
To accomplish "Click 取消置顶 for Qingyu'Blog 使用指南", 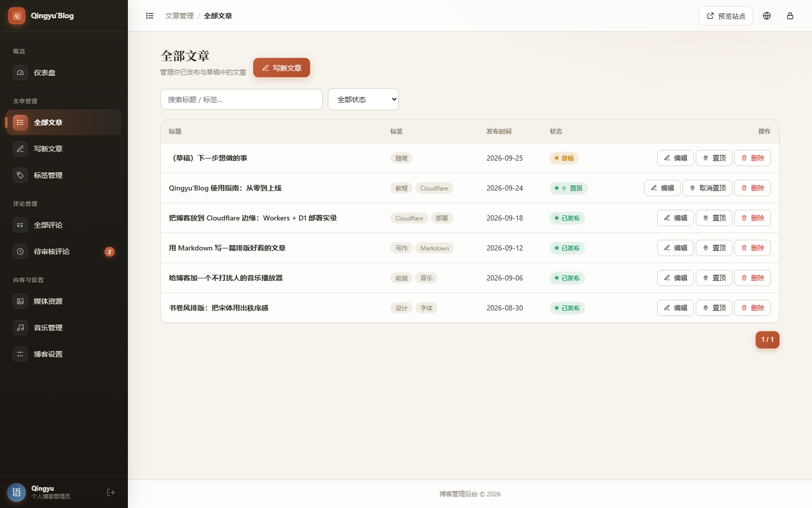I will pyautogui.click(x=707, y=188).
